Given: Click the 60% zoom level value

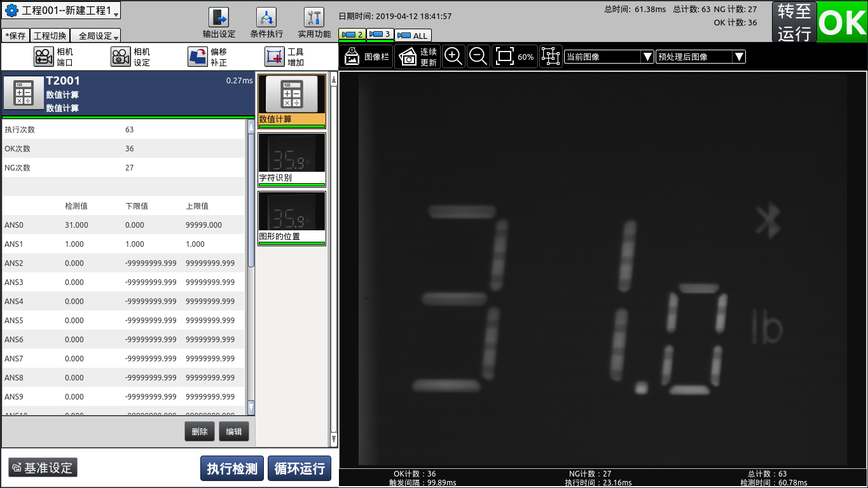Looking at the screenshot, I should click(x=526, y=57).
